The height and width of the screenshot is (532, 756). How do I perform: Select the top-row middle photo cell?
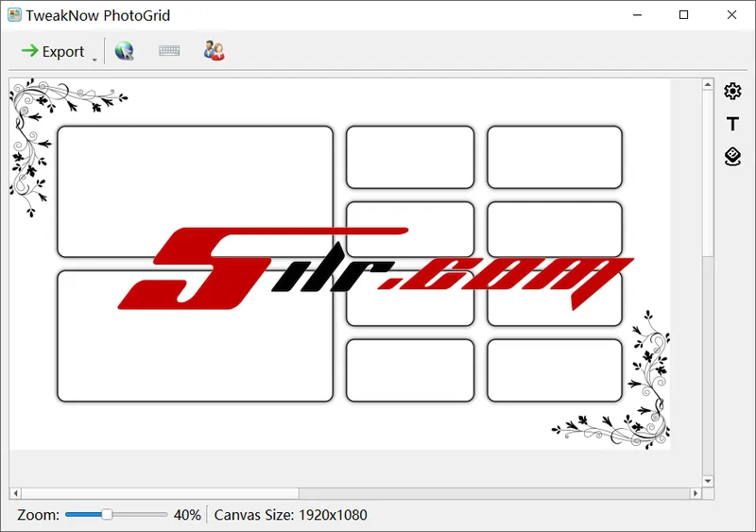click(410, 157)
